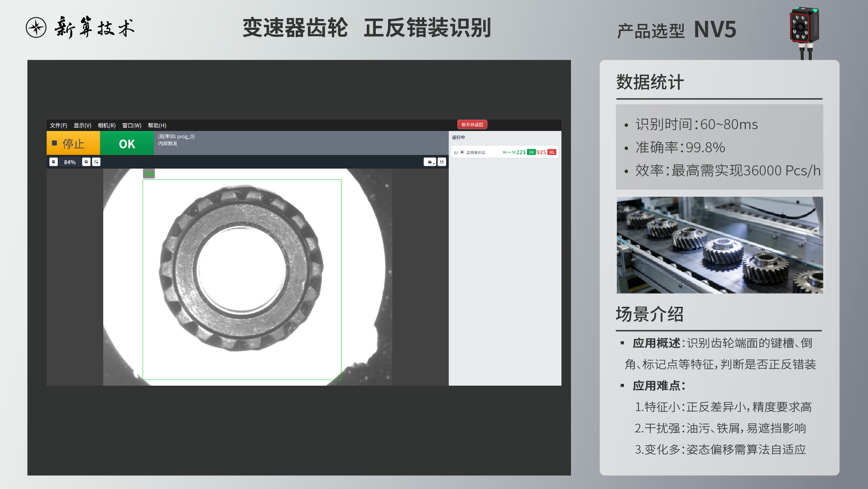Click the detection tool icon in row 01
Viewport: 868px width, 489px height.
tap(462, 152)
